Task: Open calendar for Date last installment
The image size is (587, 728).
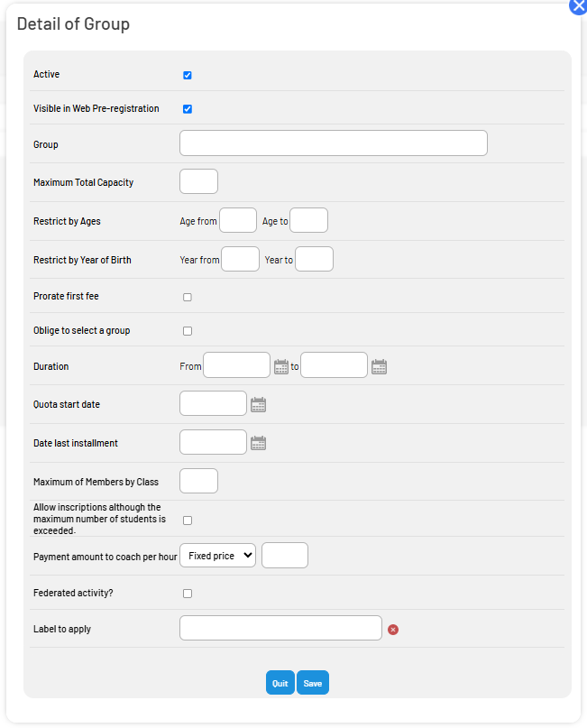Action: pyautogui.click(x=259, y=444)
